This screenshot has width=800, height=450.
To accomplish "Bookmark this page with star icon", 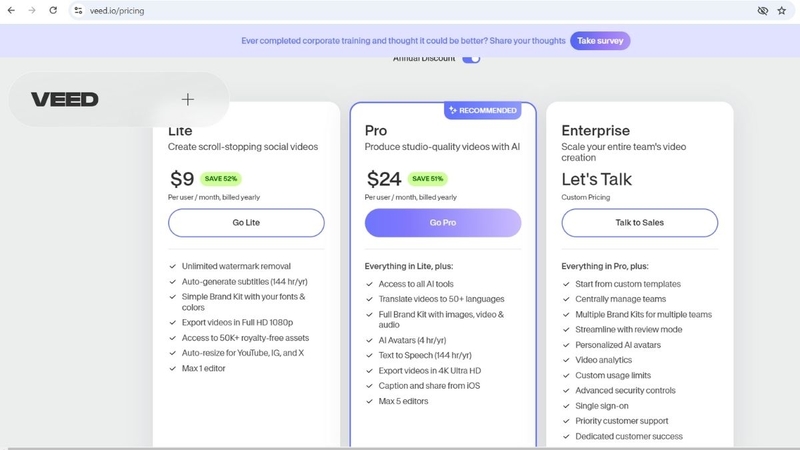I will 782,10.
